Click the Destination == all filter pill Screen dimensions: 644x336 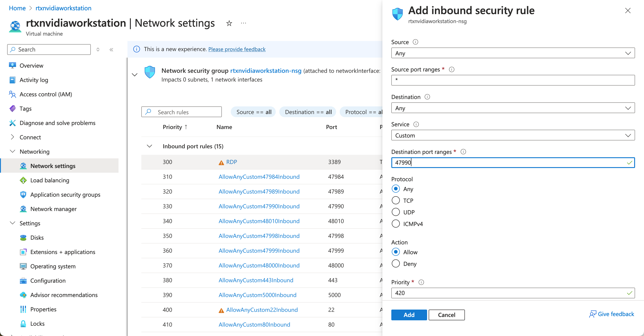point(308,112)
